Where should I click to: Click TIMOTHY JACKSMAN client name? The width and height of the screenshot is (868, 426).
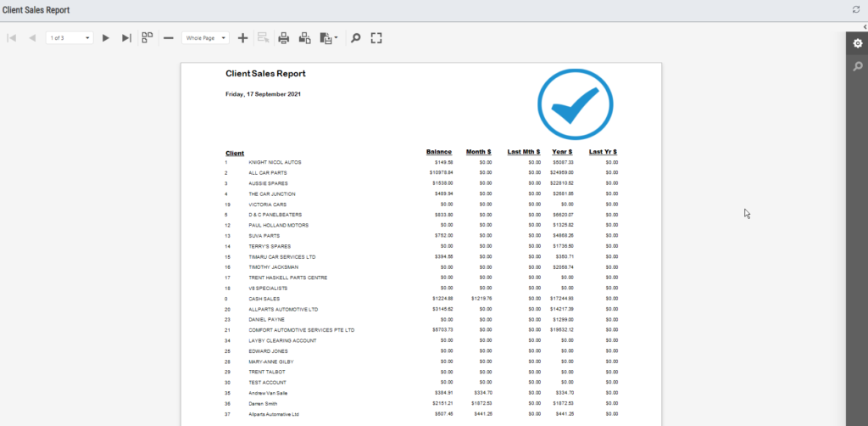click(x=274, y=267)
